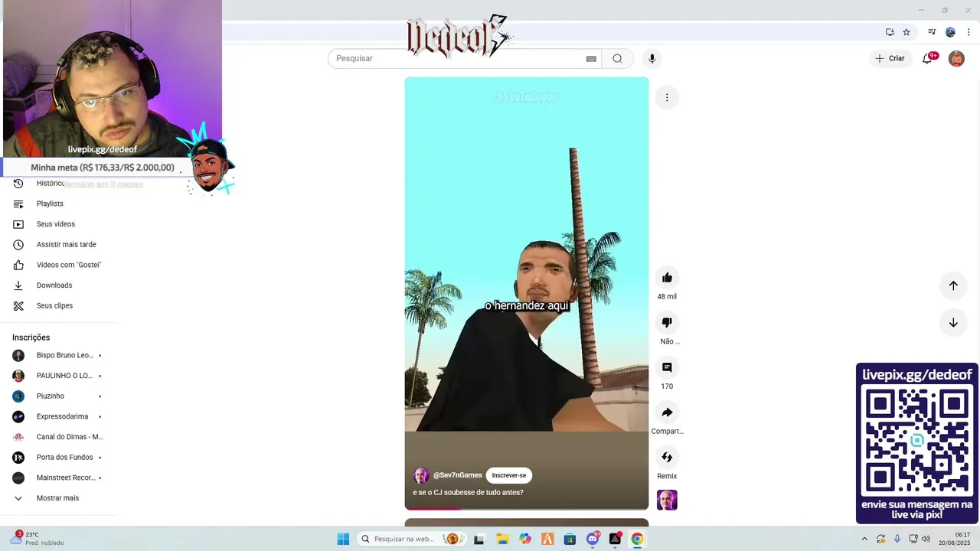Click the taskbar Pesquisar na web search box
This screenshot has width=980, height=551.
pyautogui.click(x=410, y=539)
